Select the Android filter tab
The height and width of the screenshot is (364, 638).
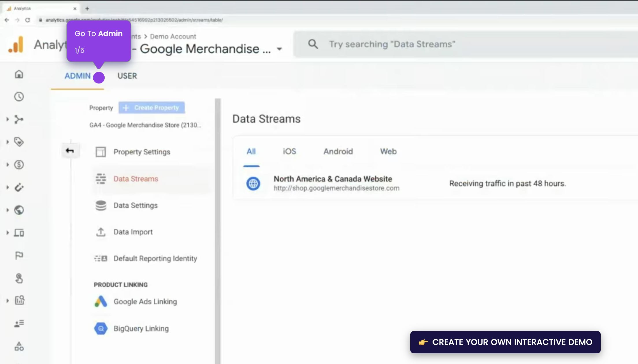click(x=338, y=151)
